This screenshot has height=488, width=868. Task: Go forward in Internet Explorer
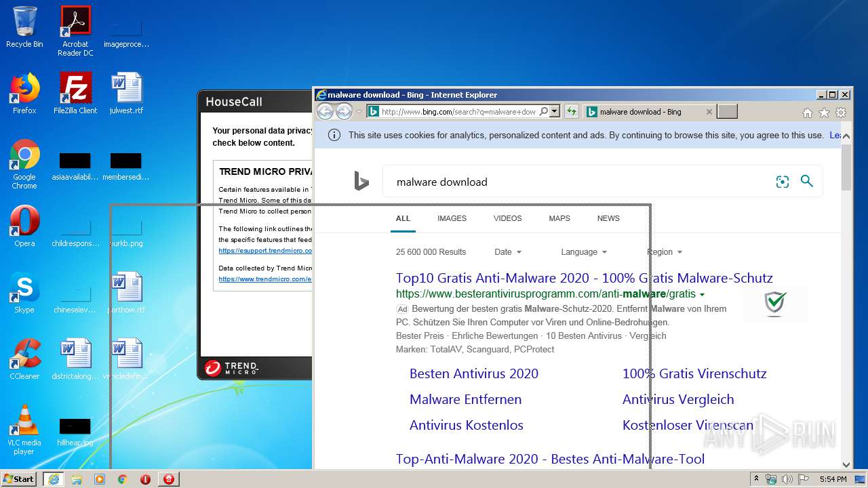344,112
